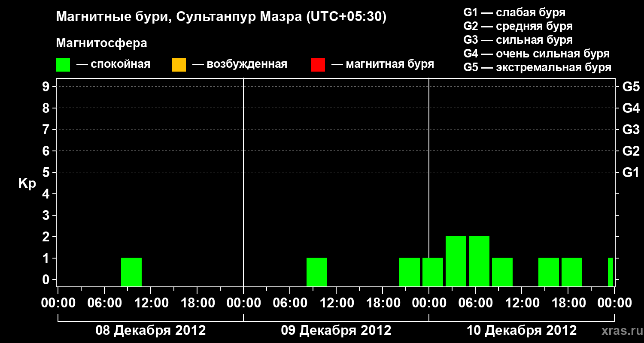Click the Kp 1 bar at 09:00 on 09 Декабря
This screenshot has height=343, width=644.
(x=317, y=272)
